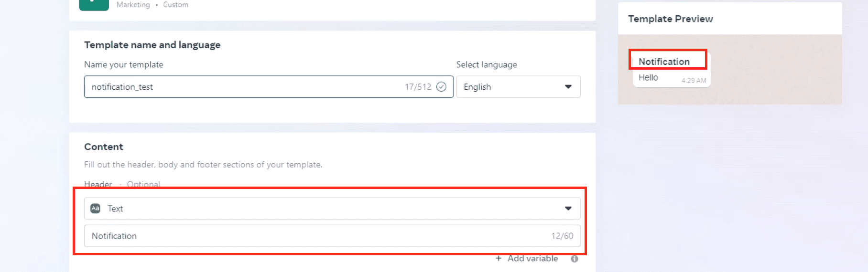Expand the header type arrow on Text row

(x=568, y=209)
